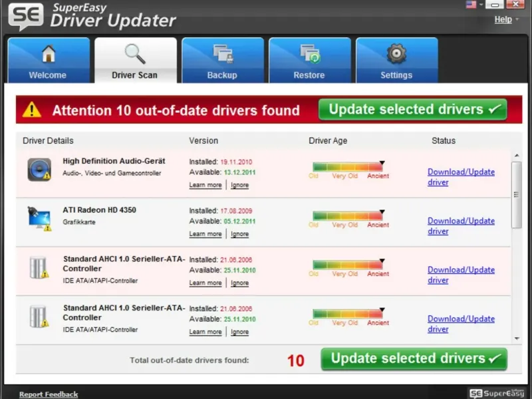
Task: Select the ATI Radeon HD 4350 name
Action: coord(99,210)
